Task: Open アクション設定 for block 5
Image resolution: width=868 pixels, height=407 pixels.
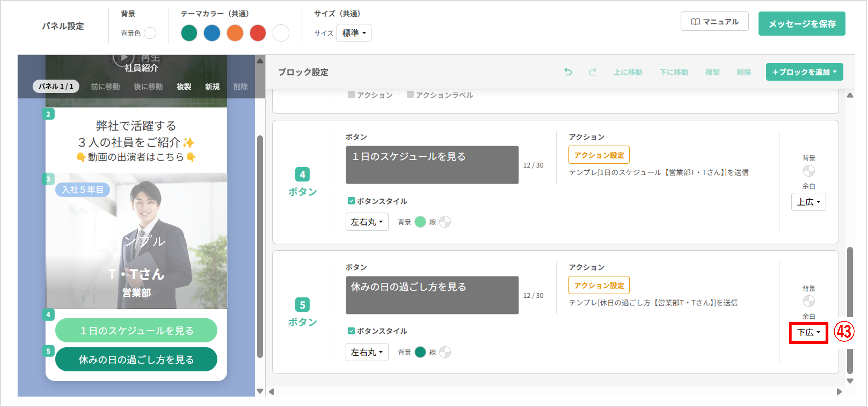Action: pyautogui.click(x=599, y=285)
